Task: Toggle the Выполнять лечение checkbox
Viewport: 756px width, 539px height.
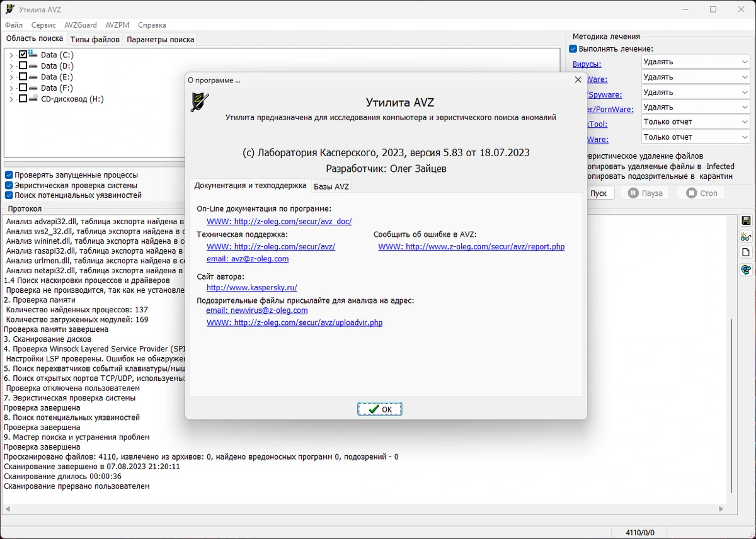Action: pos(573,48)
